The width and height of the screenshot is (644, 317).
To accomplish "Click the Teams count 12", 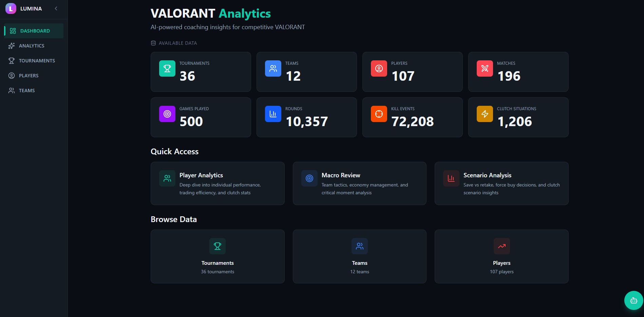I will [293, 76].
